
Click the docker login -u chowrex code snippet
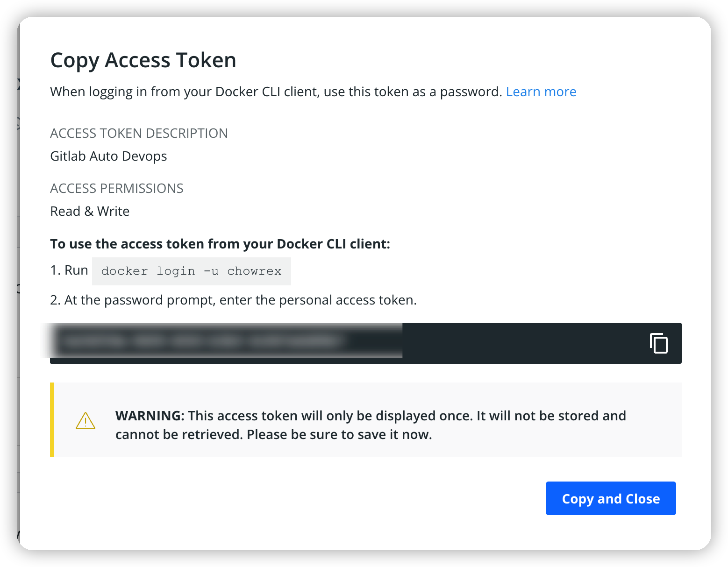[x=191, y=271]
